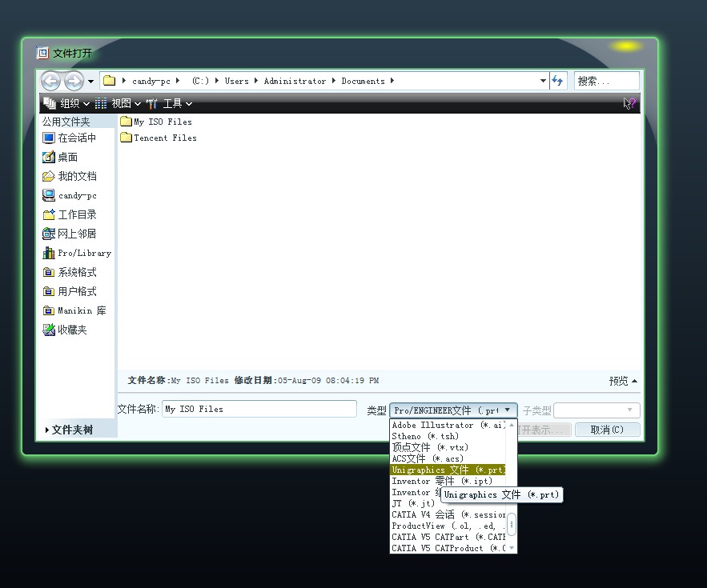Choose Stheno (*.tsh) type
707x588 pixels.
[x=448, y=436]
